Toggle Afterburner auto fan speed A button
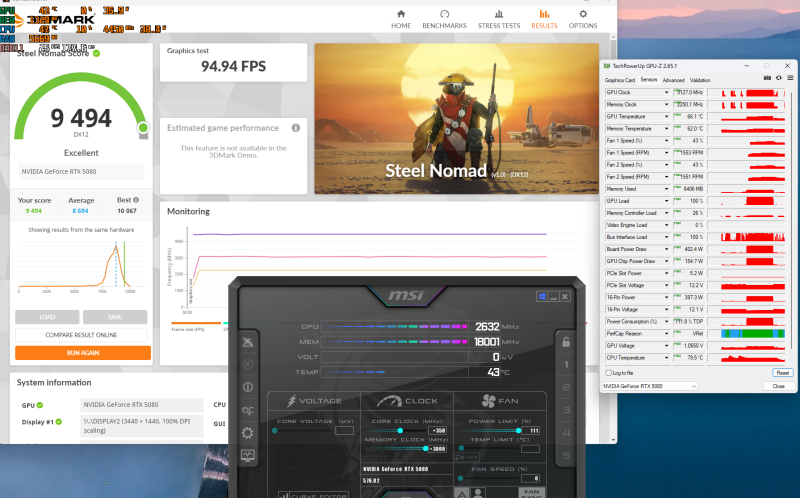The image size is (800, 498). tap(461, 493)
